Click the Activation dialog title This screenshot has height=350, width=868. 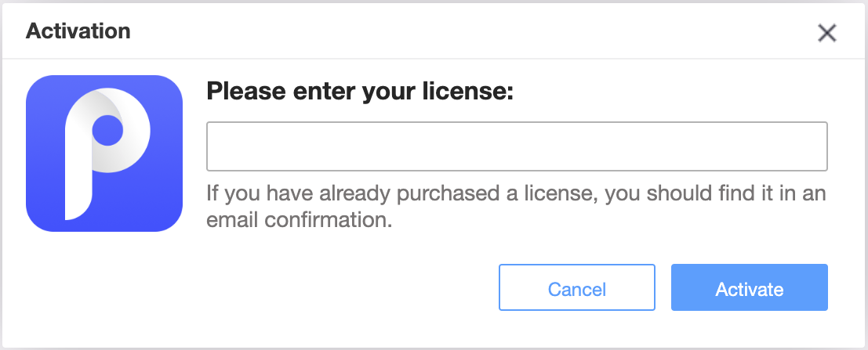click(x=78, y=31)
